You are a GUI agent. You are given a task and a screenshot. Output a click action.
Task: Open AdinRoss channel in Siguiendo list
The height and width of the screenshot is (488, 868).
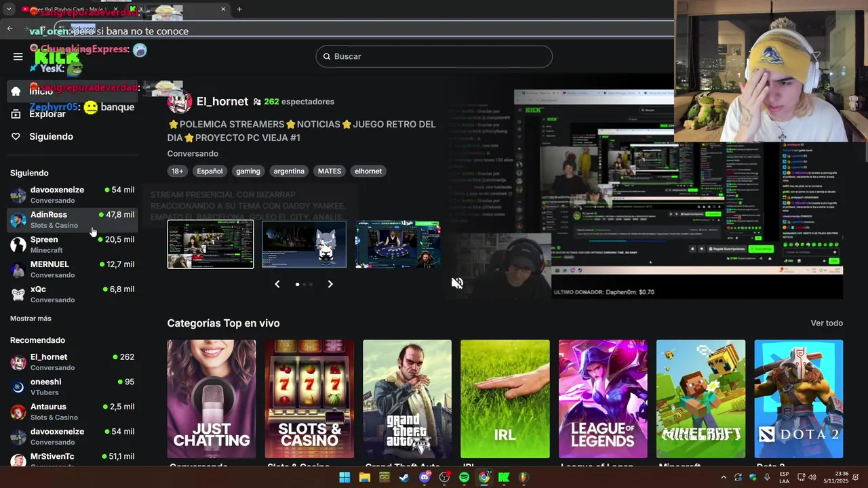pyautogui.click(x=72, y=220)
